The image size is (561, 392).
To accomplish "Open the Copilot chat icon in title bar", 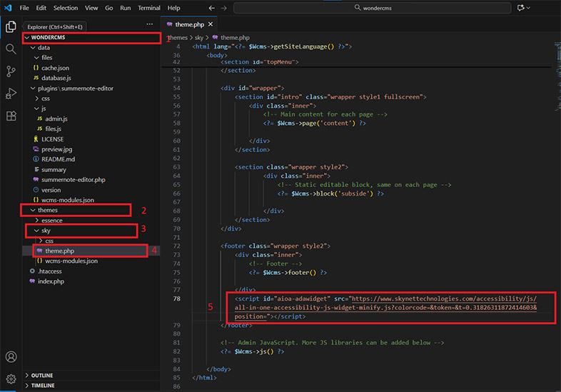I will [520, 8].
